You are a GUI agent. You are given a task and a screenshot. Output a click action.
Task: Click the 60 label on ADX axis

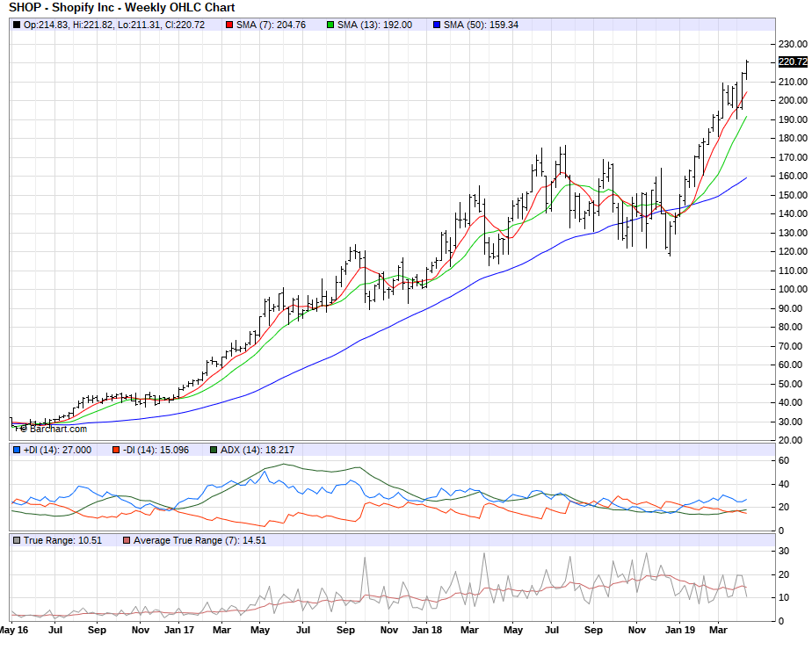pos(784,461)
